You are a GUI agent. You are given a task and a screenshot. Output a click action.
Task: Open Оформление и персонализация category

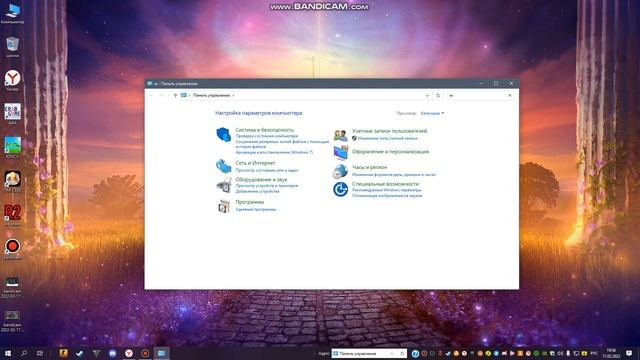[x=390, y=151]
